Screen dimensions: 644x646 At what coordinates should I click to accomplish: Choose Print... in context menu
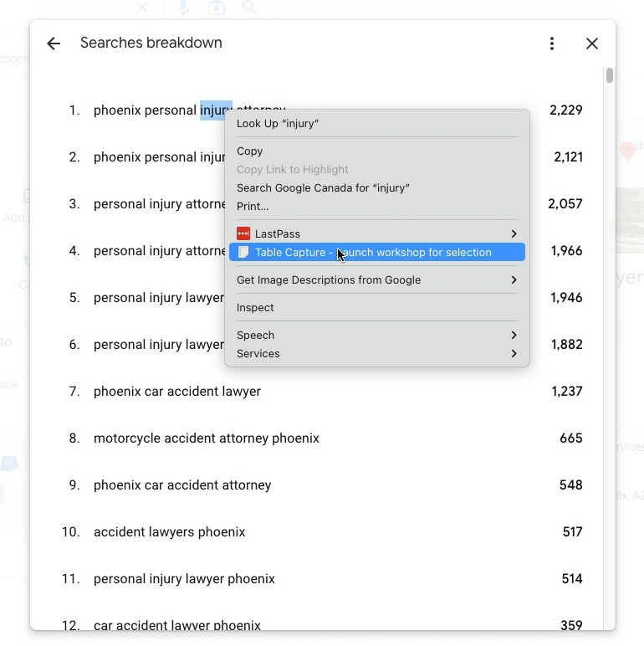coord(253,207)
